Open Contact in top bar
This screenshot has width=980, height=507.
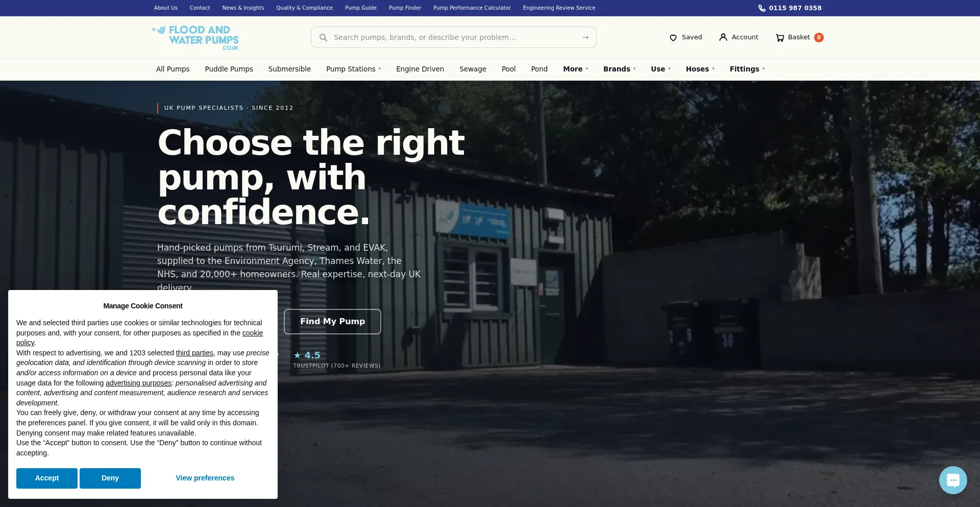click(200, 8)
